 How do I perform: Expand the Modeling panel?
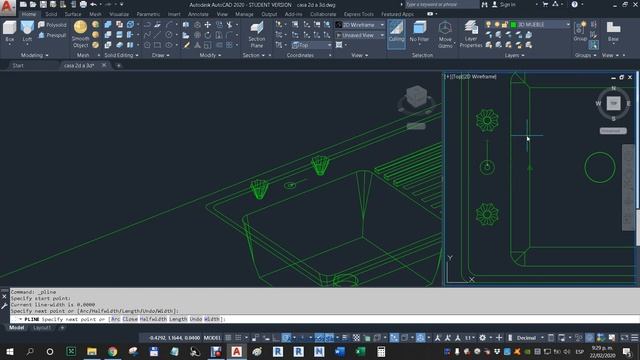35,55
